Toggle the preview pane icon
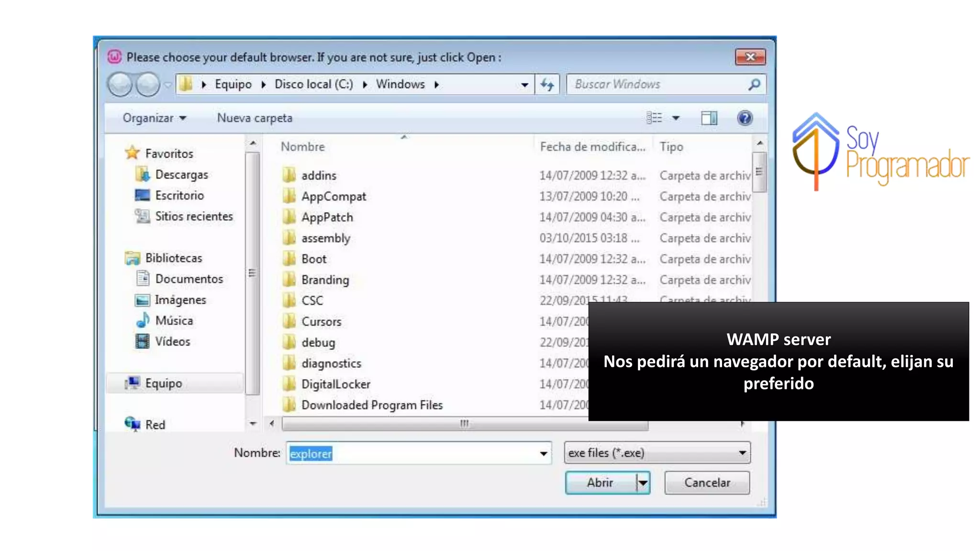The image size is (980, 551). tap(709, 118)
